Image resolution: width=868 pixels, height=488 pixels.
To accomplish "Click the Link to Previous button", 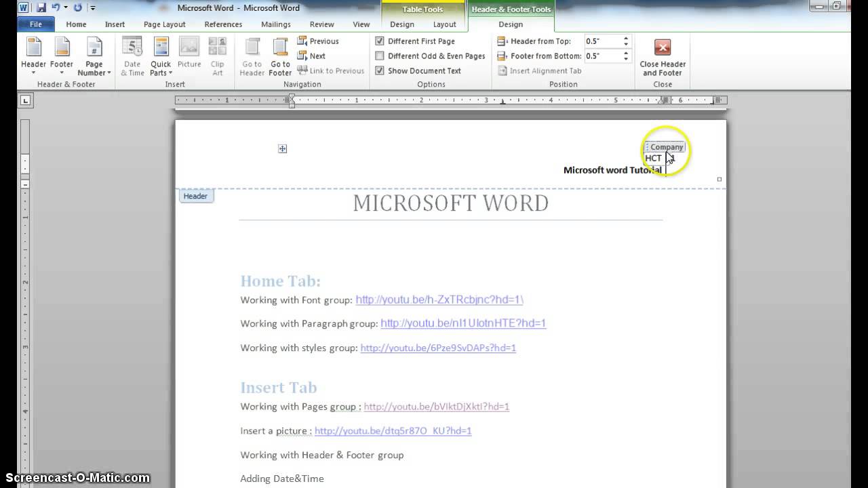I will pyautogui.click(x=331, y=70).
